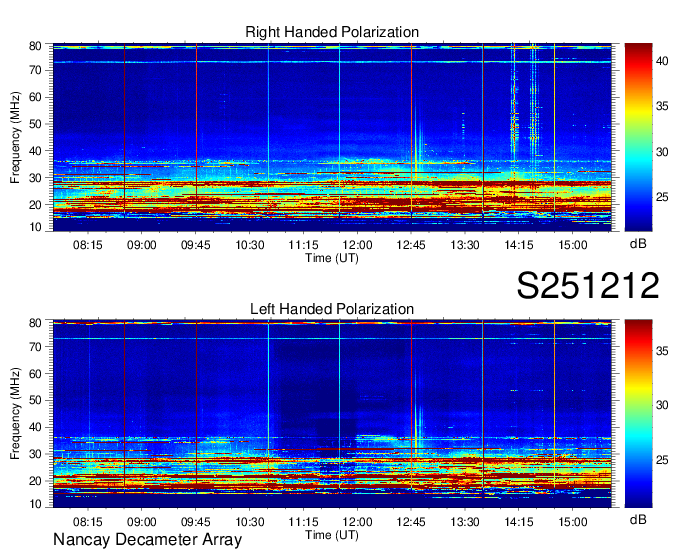Click the Time (UT) label under upper plot
The height and width of the screenshot is (552, 680).
331,257
